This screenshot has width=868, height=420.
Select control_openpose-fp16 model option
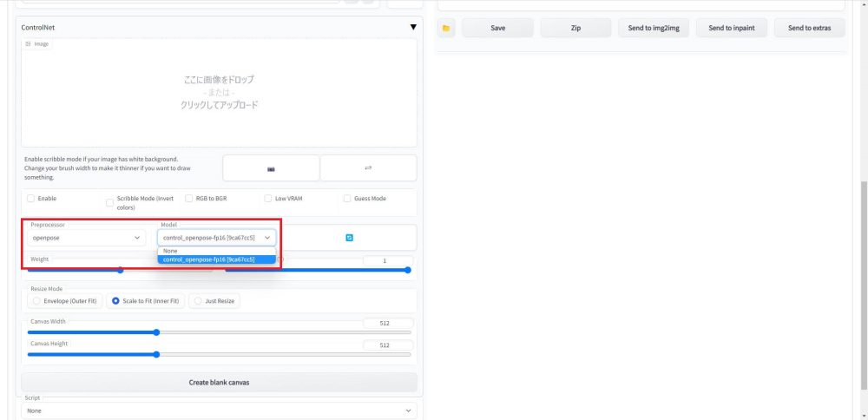tap(216, 259)
